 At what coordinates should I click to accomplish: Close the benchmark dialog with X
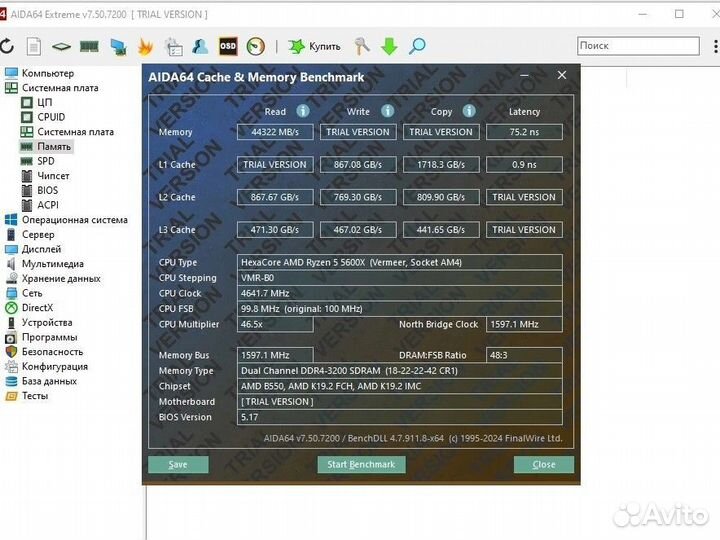point(562,75)
